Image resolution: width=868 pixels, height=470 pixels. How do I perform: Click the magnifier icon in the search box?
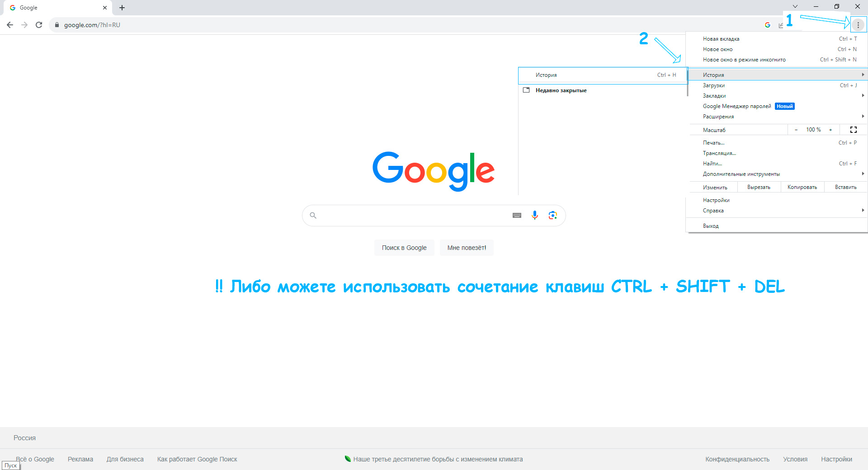pos(313,216)
